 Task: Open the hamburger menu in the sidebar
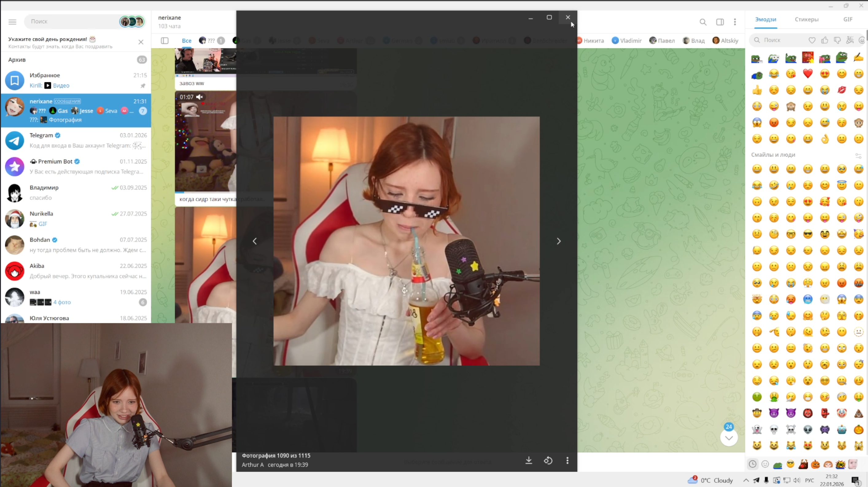(13, 22)
